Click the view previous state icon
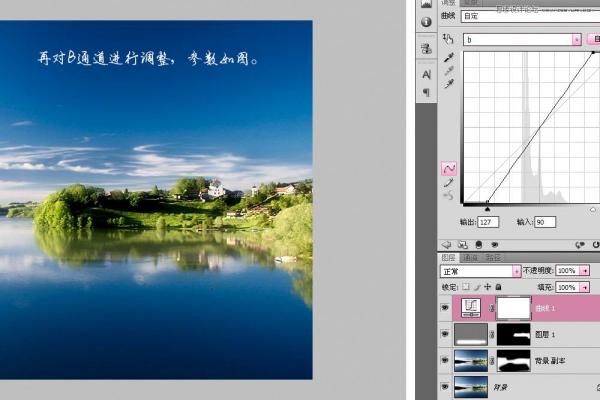 580,245
